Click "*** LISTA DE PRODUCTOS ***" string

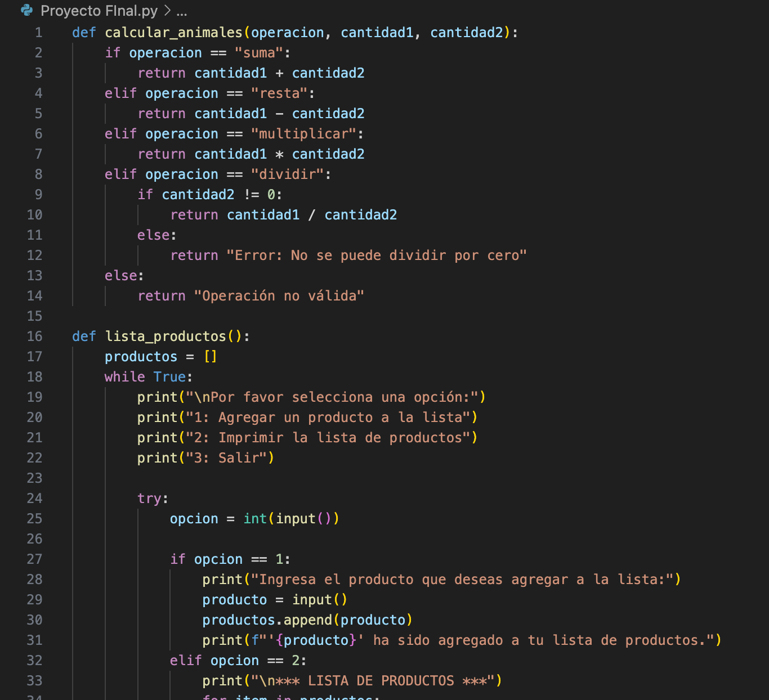373,681
